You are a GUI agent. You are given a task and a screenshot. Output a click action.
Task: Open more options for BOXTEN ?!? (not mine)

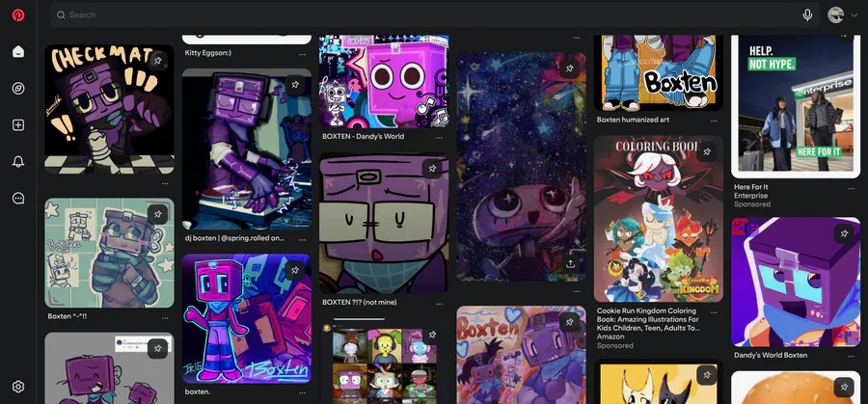click(440, 304)
